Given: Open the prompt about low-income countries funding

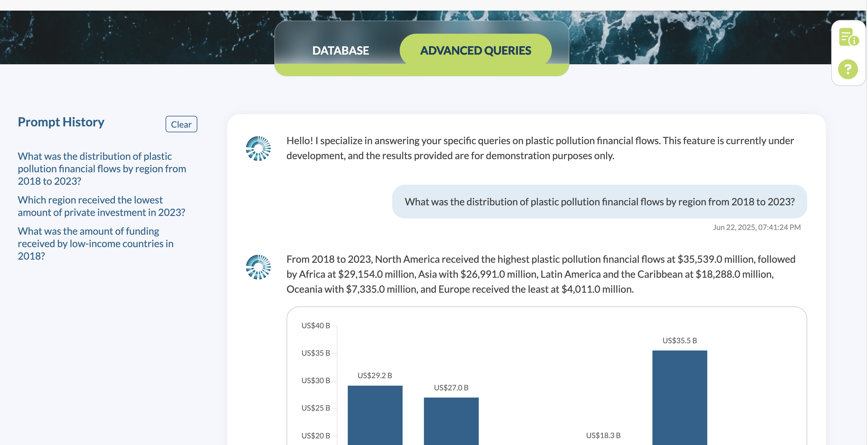Looking at the screenshot, I should 96,244.
